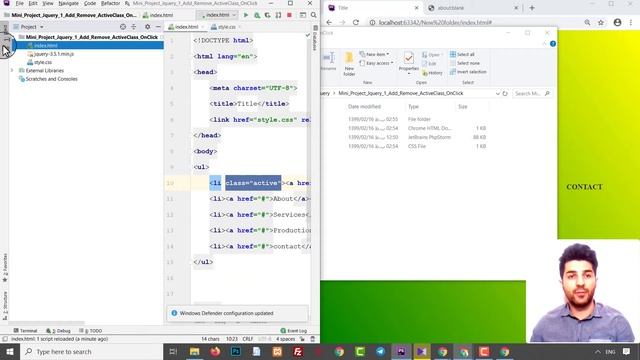Click Invert selection in Explorer ribbon

(x=468, y=72)
